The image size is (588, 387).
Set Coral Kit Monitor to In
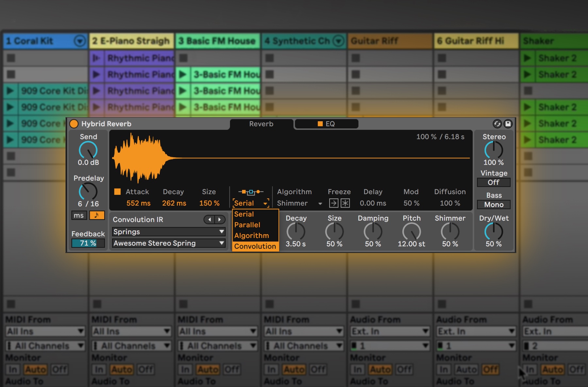click(13, 370)
